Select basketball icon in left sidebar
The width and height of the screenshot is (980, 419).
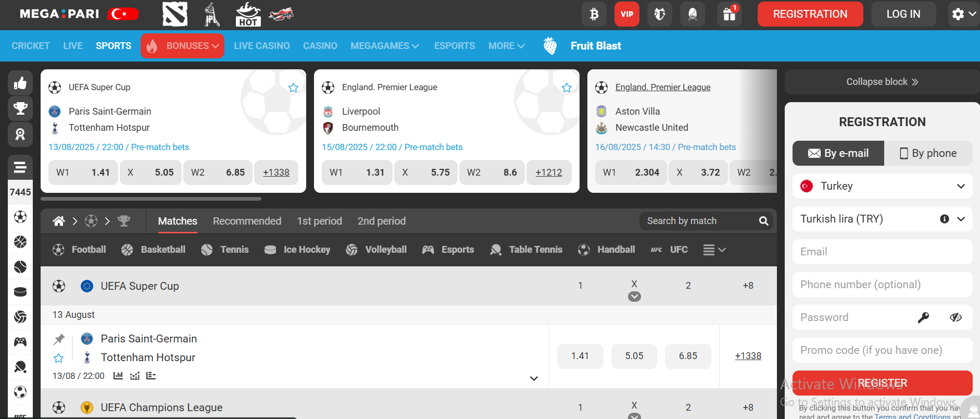(20, 242)
